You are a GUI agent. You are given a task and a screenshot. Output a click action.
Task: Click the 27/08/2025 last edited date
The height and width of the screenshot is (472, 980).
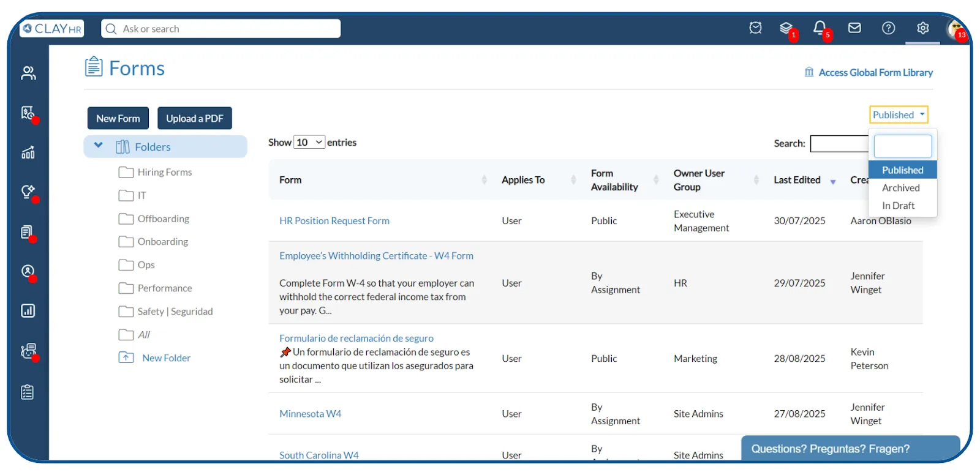tap(799, 414)
